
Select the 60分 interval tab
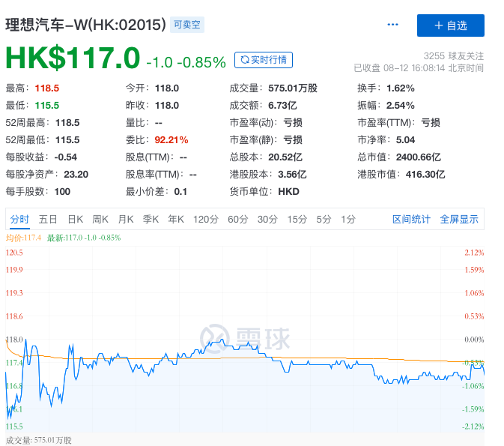click(238, 219)
